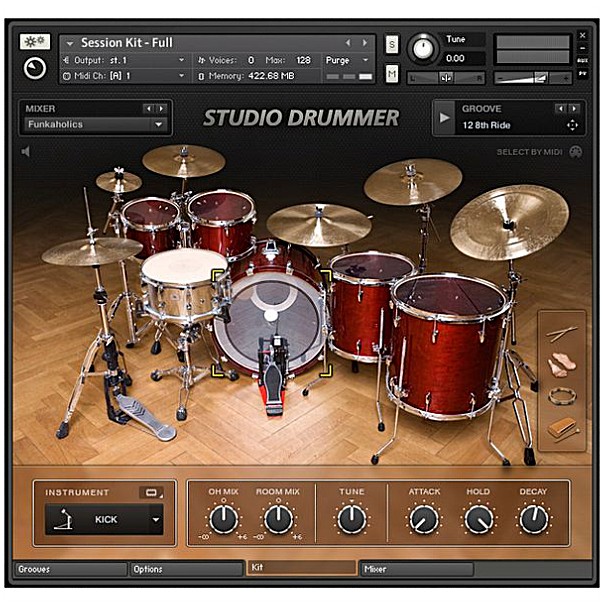Switch to the Mixer tab
The width and height of the screenshot is (603, 603).
(416, 569)
